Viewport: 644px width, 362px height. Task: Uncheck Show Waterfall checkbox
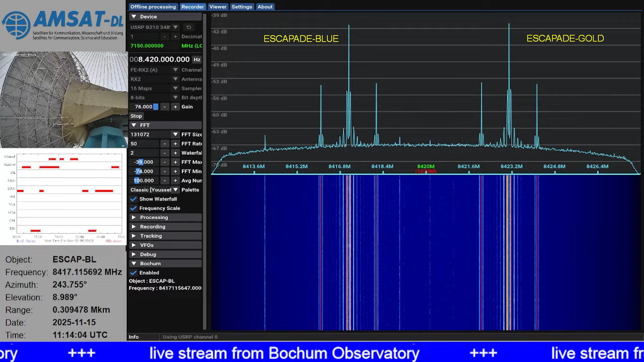point(133,199)
